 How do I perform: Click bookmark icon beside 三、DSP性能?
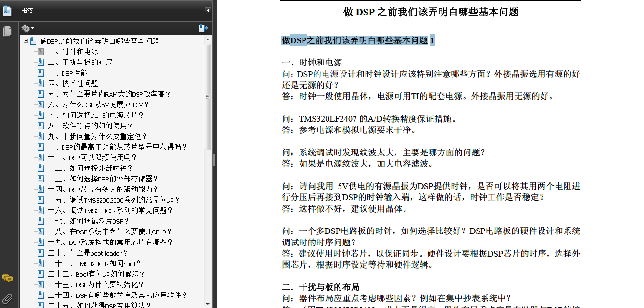41,73
